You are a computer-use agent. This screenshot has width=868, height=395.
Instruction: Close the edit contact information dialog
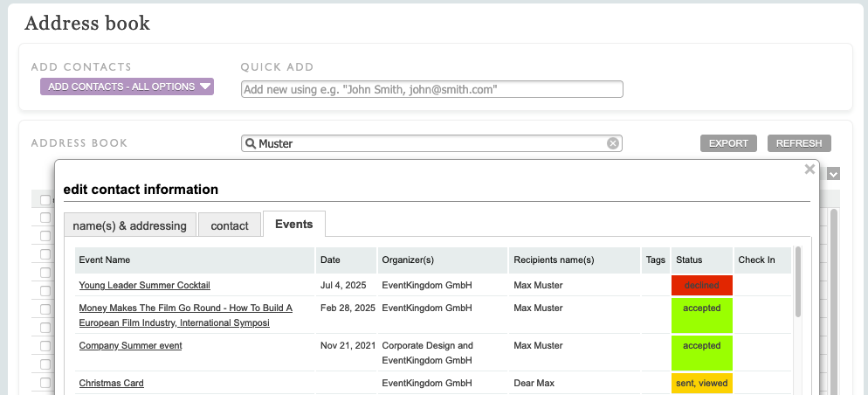point(809,170)
